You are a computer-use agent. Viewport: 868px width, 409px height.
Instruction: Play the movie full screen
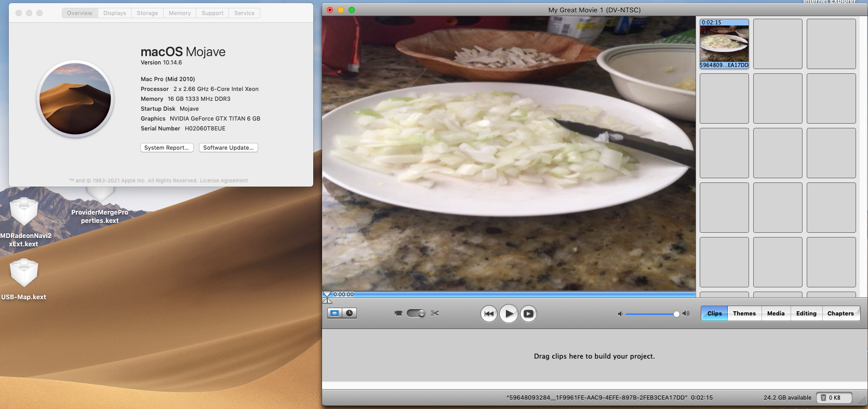click(528, 313)
